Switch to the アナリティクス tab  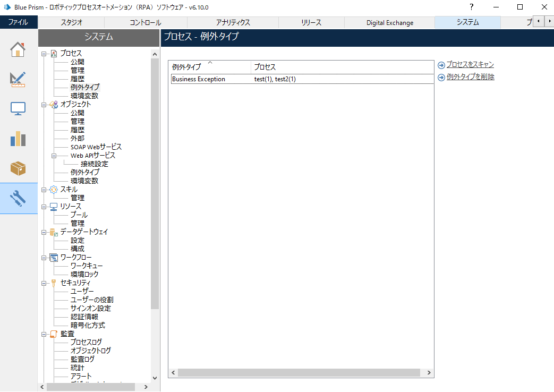coord(233,22)
